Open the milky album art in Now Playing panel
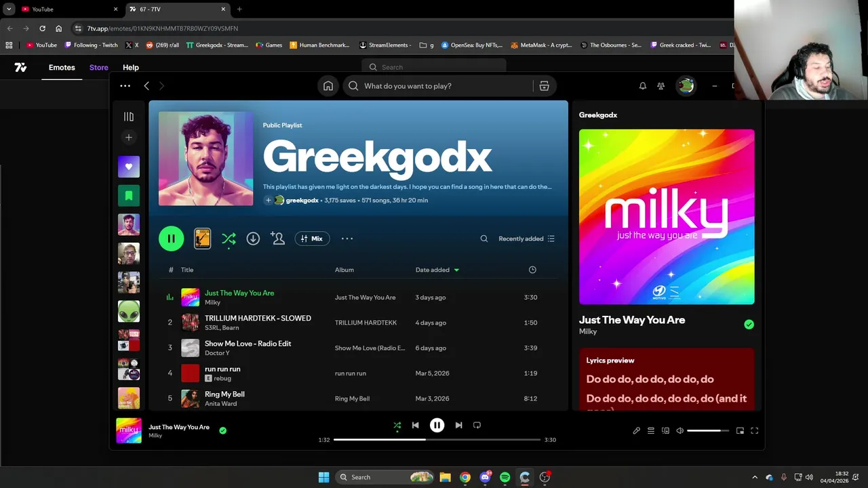Viewport: 868px width, 488px height. 667,217
